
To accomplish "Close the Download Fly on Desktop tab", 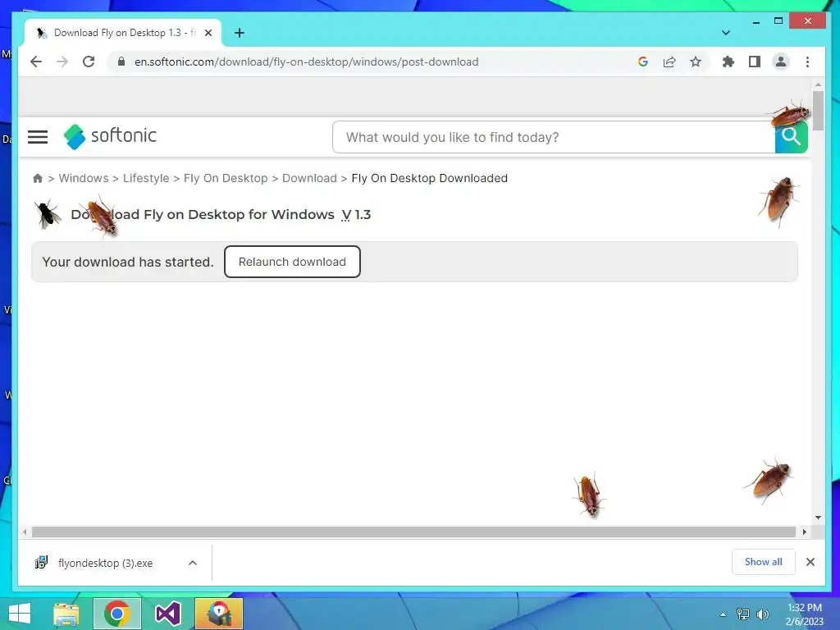I will [x=208, y=33].
